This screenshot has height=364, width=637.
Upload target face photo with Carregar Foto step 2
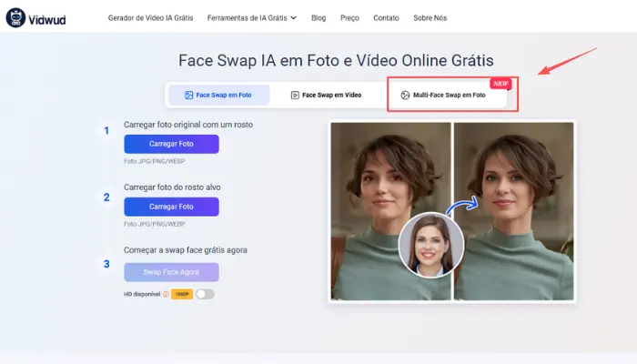point(171,207)
